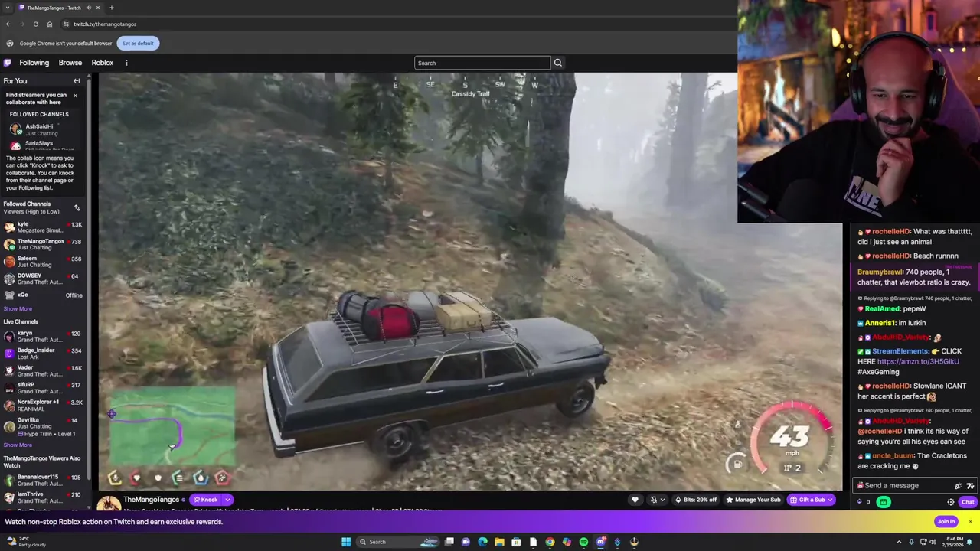This screenshot has width=980, height=551.
Task: Click Join In on Roblox banner
Action: pyautogui.click(x=946, y=522)
